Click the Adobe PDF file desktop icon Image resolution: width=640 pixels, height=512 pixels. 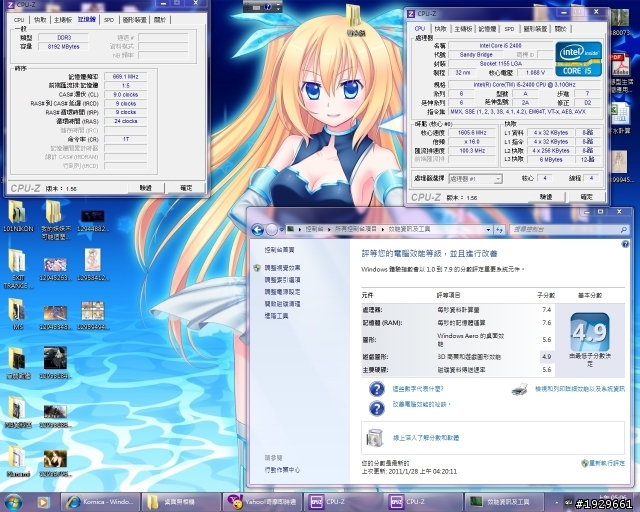point(620,65)
